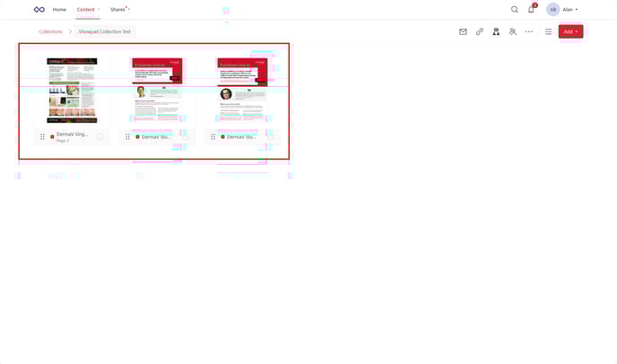Expand the Shares menu
Image resolution: width=617 pixels, height=364 pixels.
[119, 9]
